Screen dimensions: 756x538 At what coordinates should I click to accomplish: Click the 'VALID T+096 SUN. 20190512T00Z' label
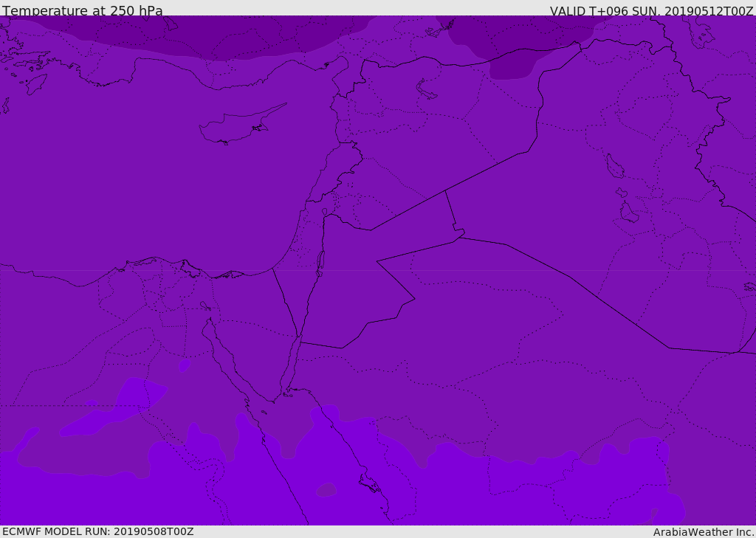(x=651, y=10)
